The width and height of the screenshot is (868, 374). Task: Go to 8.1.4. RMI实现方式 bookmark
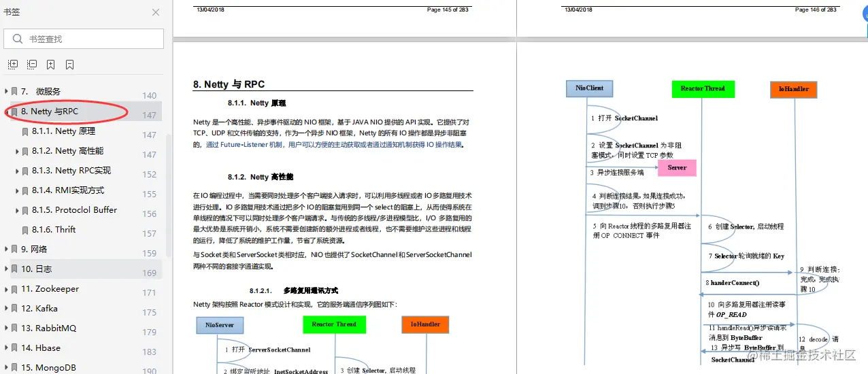(68, 190)
